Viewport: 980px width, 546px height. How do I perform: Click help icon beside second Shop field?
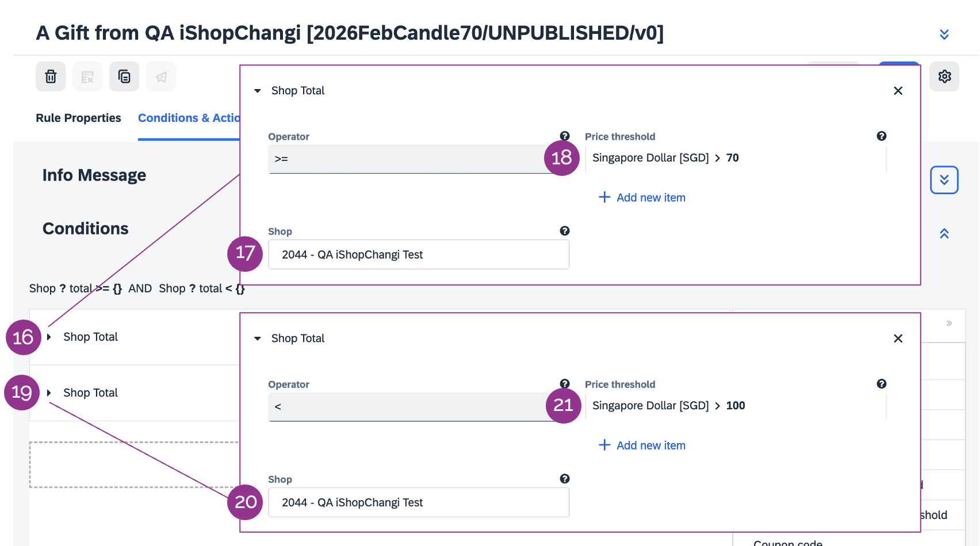[565, 479]
